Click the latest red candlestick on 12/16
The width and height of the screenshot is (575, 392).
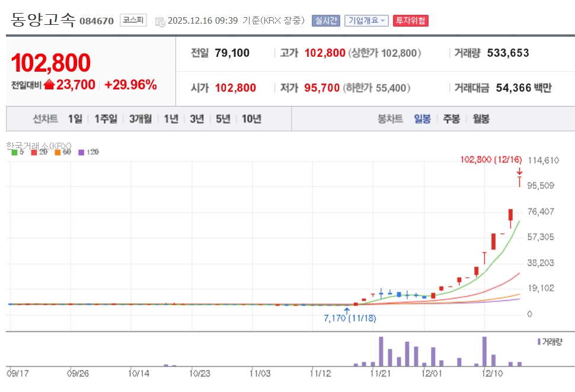tap(519, 181)
